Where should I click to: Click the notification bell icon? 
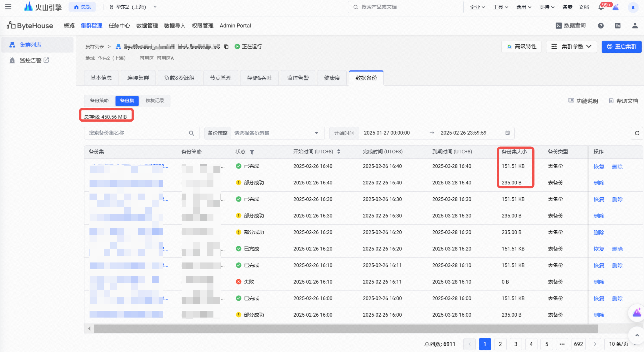[601, 7]
